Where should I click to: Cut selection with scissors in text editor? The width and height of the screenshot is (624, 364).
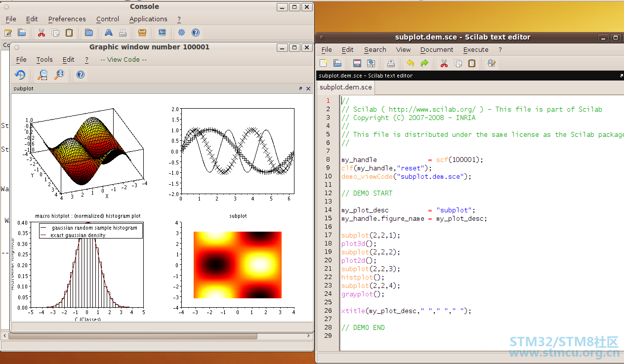[x=444, y=63]
